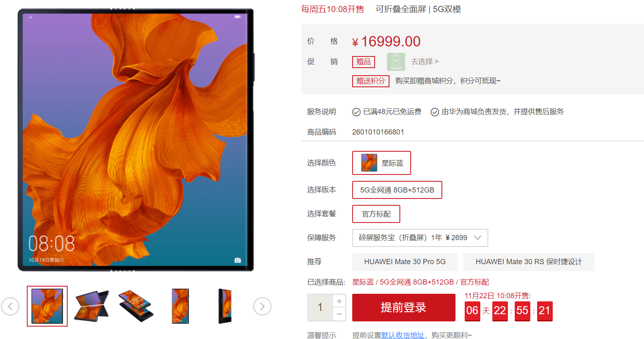
Task: Select the folded tent-mode phone thumbnail
Action: 92,306
